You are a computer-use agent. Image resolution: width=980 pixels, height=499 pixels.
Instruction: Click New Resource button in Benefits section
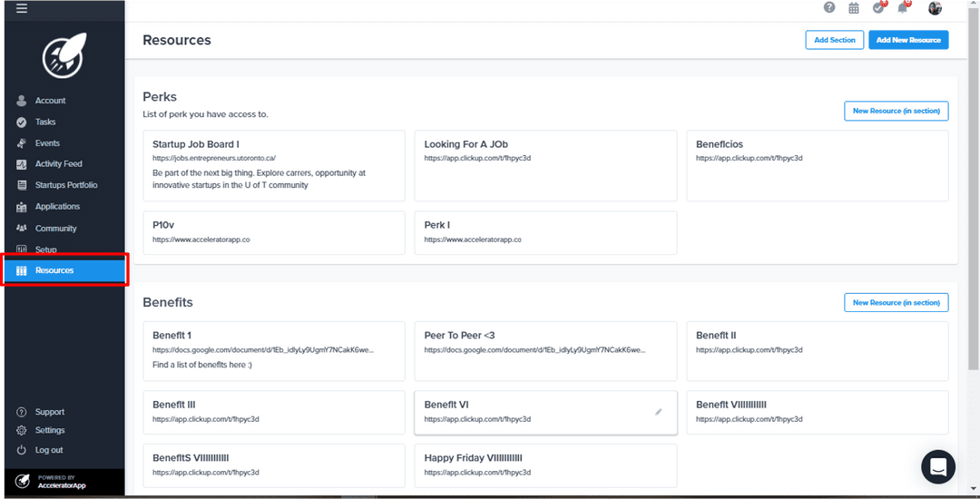tap(896, 302)
